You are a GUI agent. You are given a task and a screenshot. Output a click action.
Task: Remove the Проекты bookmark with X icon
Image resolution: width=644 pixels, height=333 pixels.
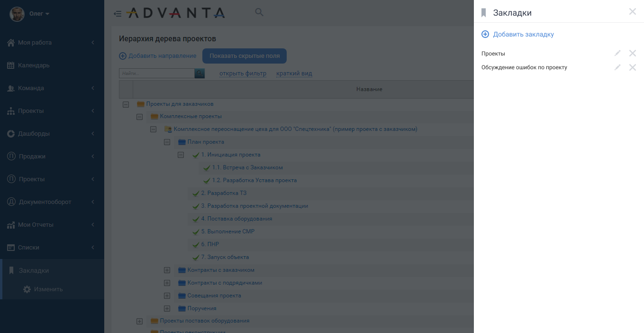632,53
